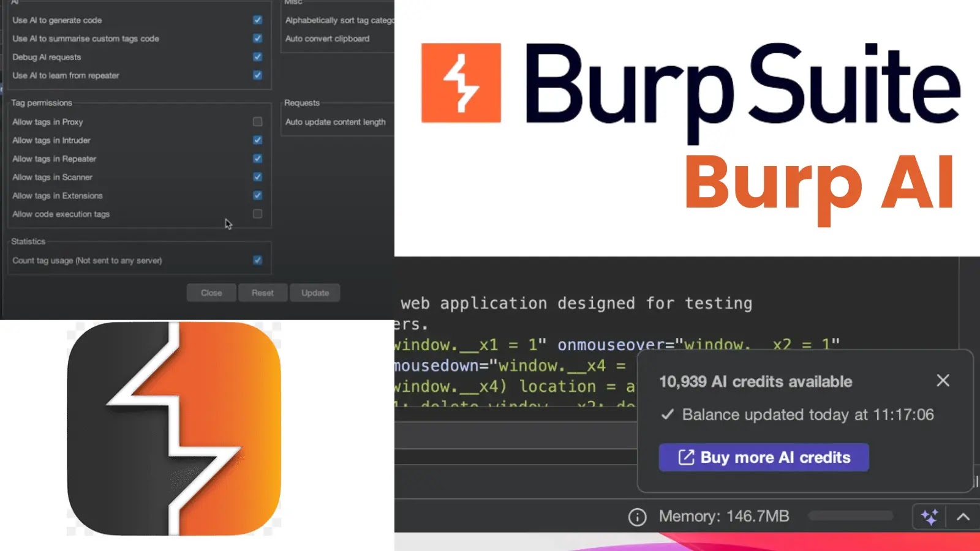Click the Tag permissions section label
Image resolution: width=980 pixels, height=551 pixels.
(x=42, y=103)
